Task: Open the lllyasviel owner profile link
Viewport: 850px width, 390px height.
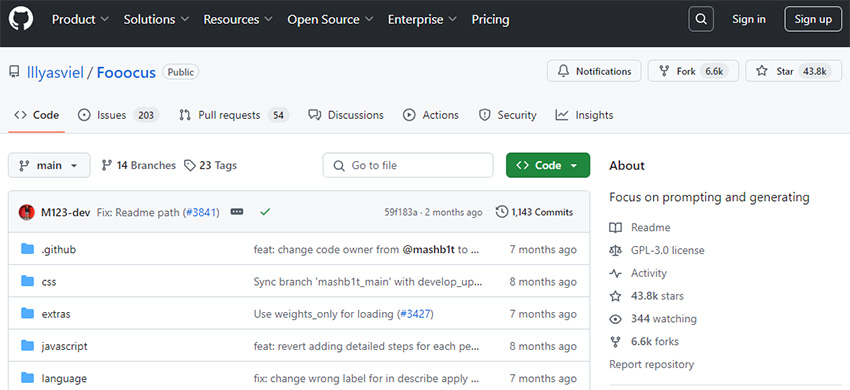Action: click(x=55, y=72)
